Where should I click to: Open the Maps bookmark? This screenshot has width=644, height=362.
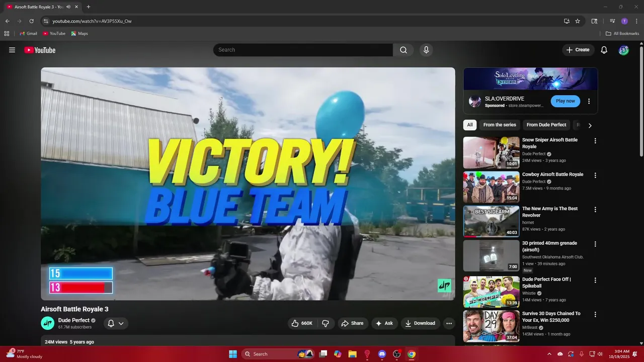tap(79, 34)
